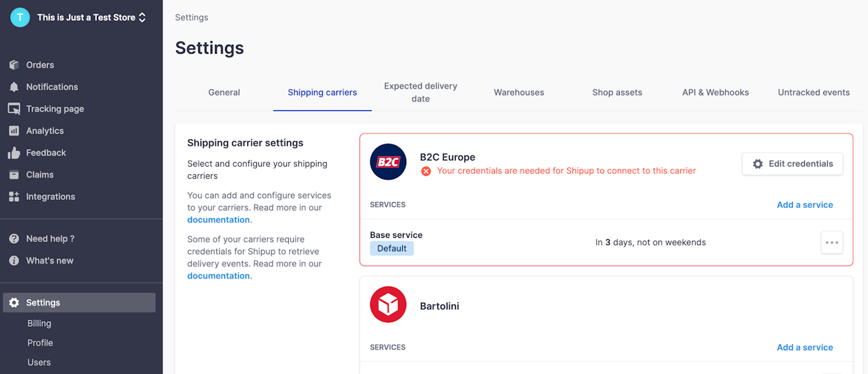Open Base service three-dot options menu
Image resolution: width=868 pixels, height=374 pixels.
pos(831,243)
